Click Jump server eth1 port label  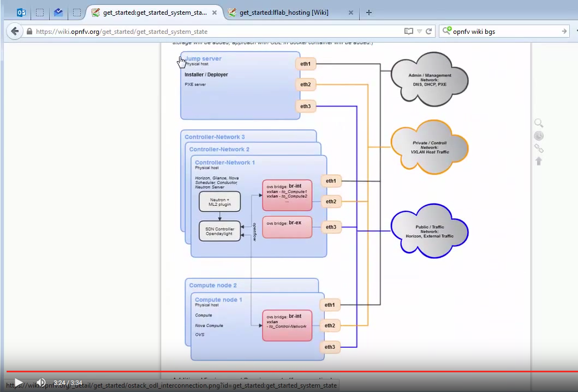(x=305, y=64)
